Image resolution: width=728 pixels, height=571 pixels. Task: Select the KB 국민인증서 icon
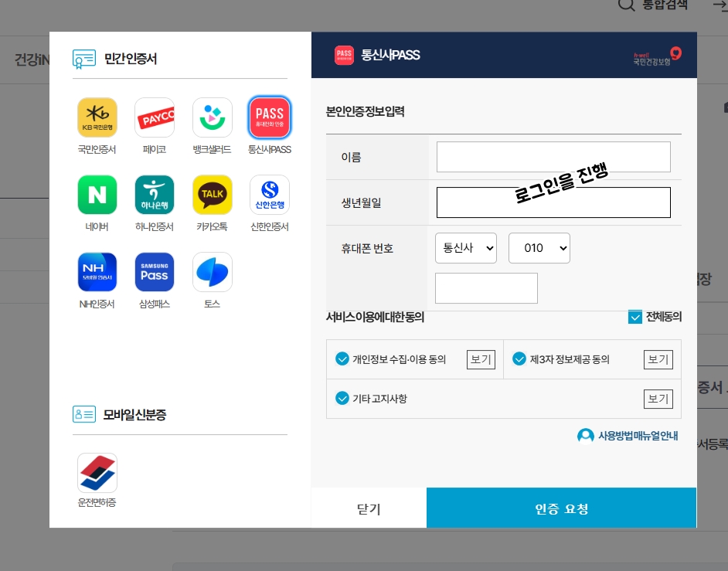[97, 117]
